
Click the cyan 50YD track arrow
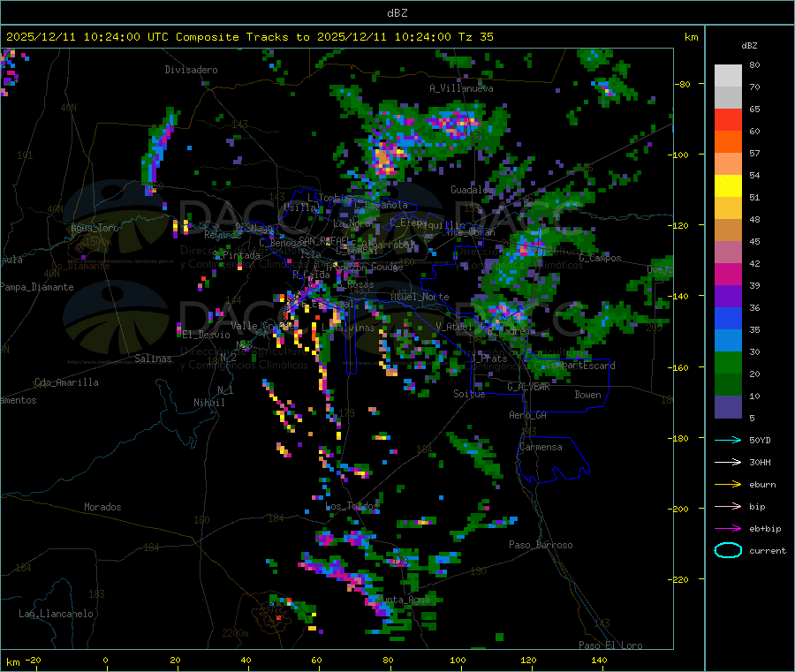[x=728, y=440]
